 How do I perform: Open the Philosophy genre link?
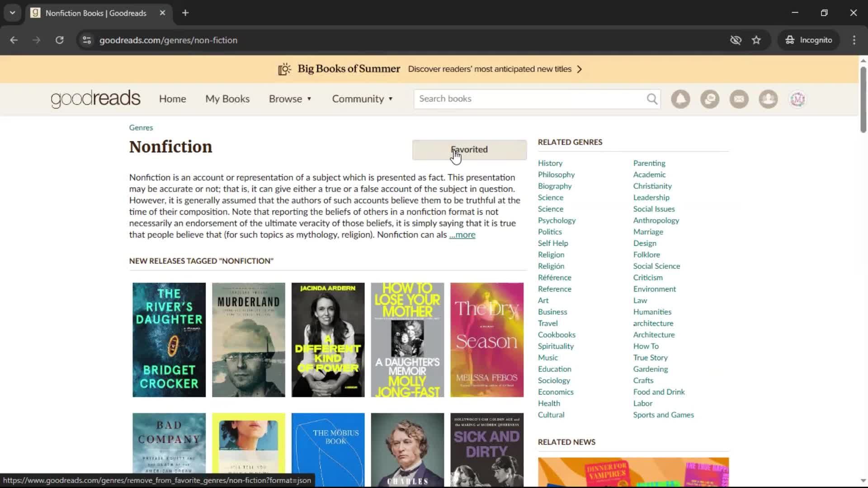point(557,174)
